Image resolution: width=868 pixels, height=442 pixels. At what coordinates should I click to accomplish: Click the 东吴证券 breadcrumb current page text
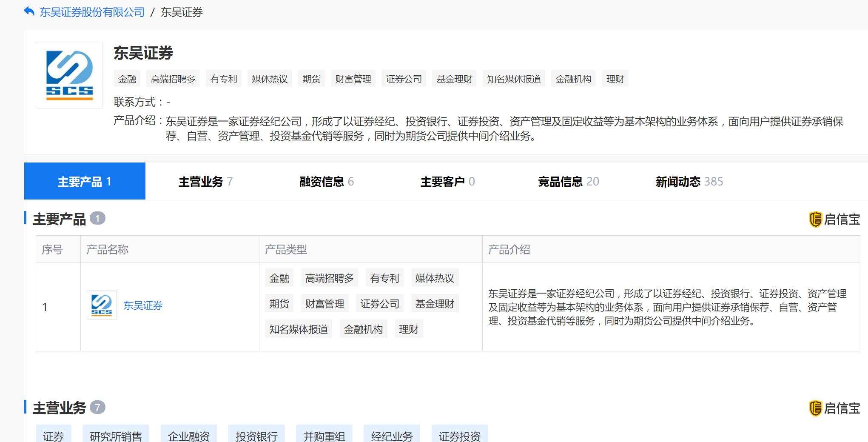pyautogui.click(x=182, y=12)
